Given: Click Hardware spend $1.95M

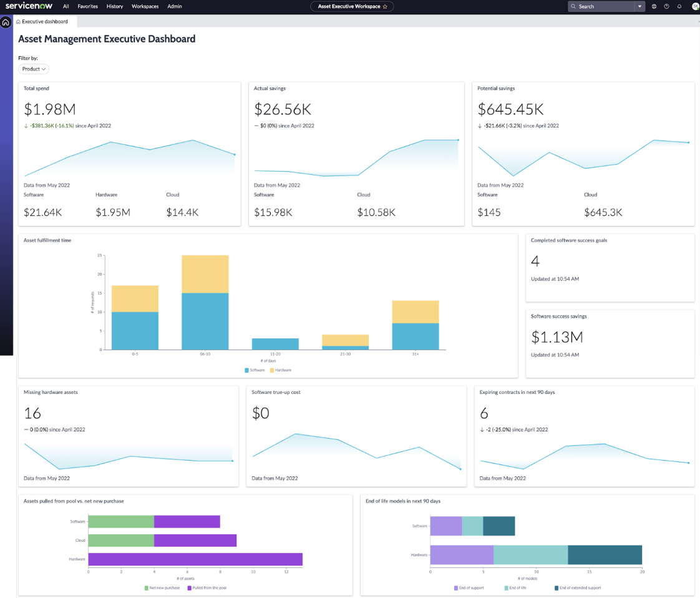Looking at the screenshot, I should [113, 213].
